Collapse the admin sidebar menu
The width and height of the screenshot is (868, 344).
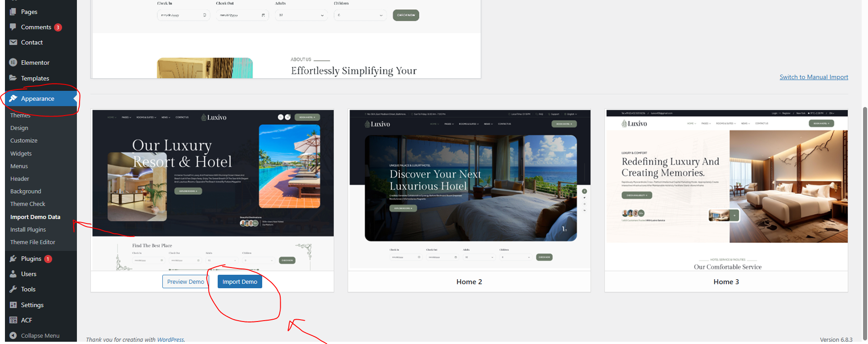click(x=35, y=335)
